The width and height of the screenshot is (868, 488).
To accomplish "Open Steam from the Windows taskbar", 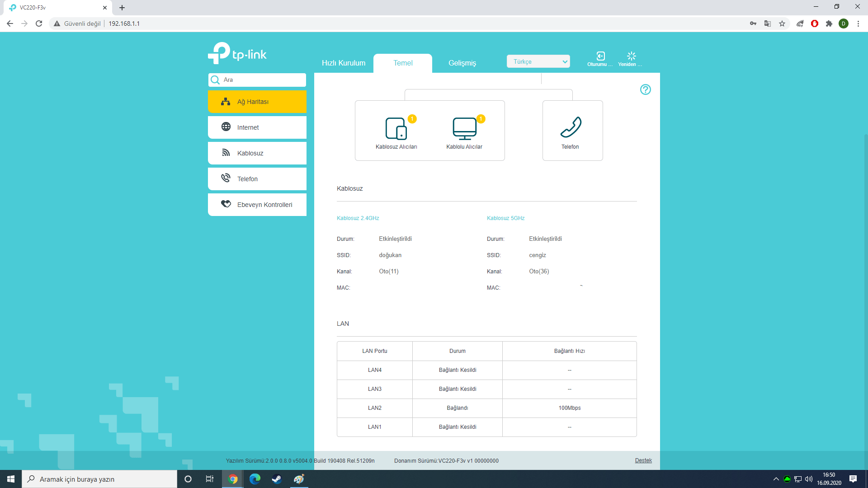I will [x=277, y=479].
